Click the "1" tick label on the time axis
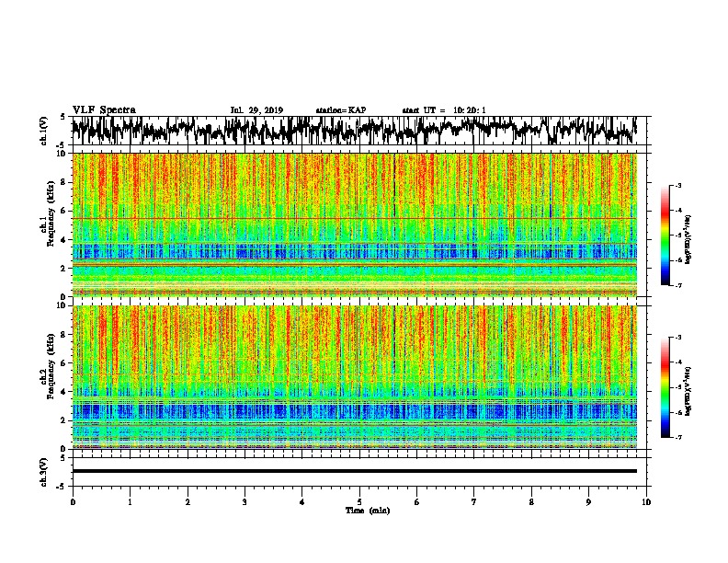The width and height of the screenshot is (728, 563). pos(130,502)
